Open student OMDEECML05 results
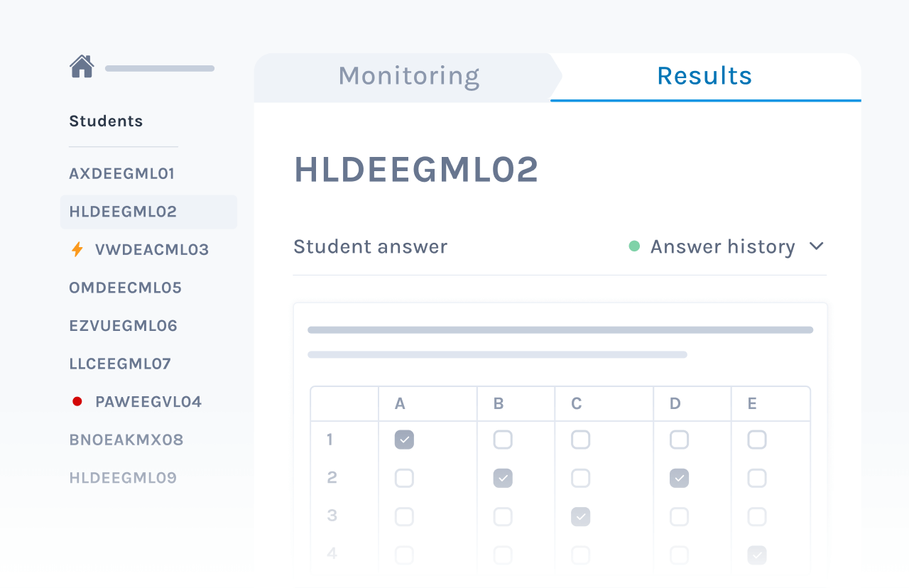Screen dimensions: 909x588 click(x=125, y=288)
